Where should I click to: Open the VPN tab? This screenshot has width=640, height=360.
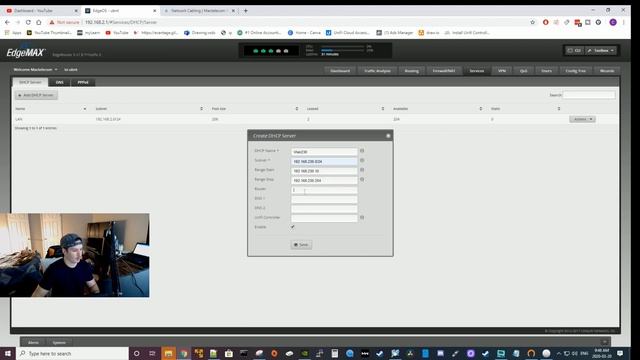click(x=502, y=71)
